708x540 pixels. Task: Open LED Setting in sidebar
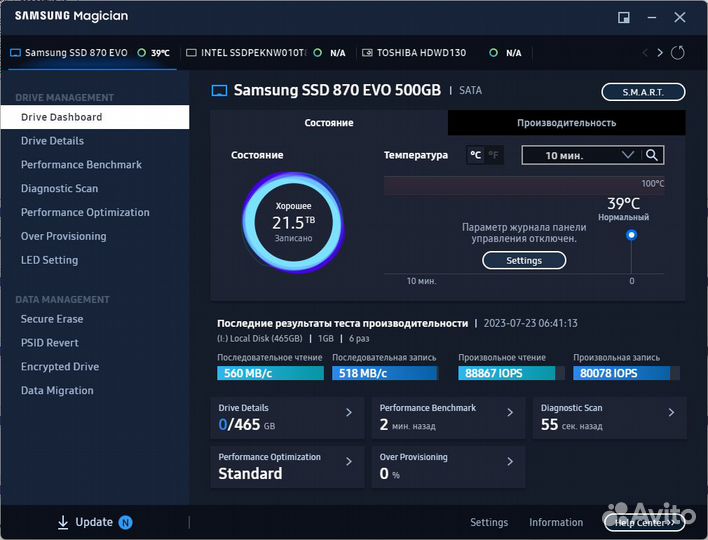95,261
